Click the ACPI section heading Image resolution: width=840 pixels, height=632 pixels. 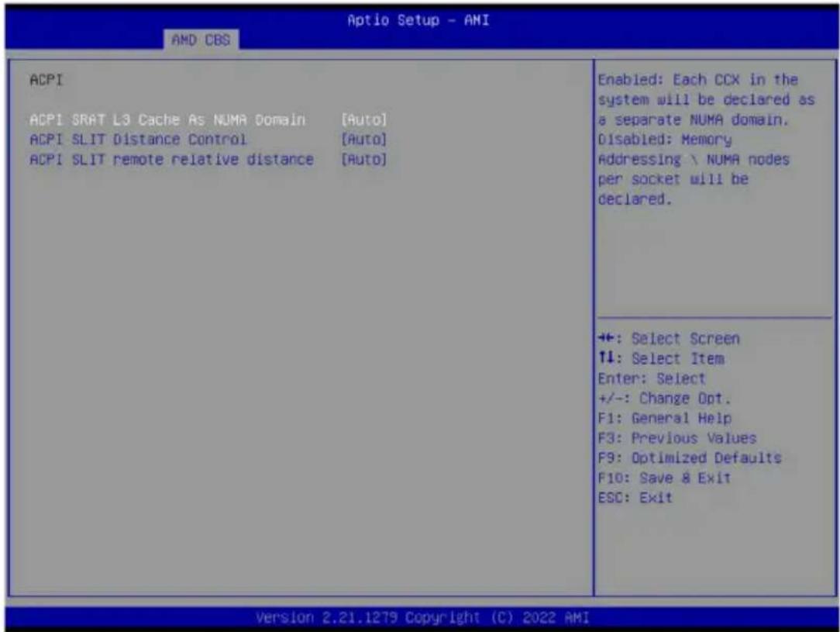point(46,80)
